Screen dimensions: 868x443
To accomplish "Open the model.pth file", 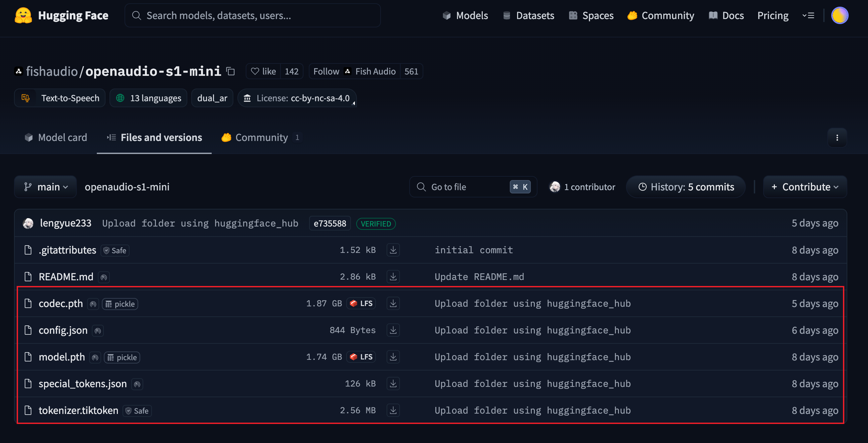I will pyautogui.click(x=62, y=357).
